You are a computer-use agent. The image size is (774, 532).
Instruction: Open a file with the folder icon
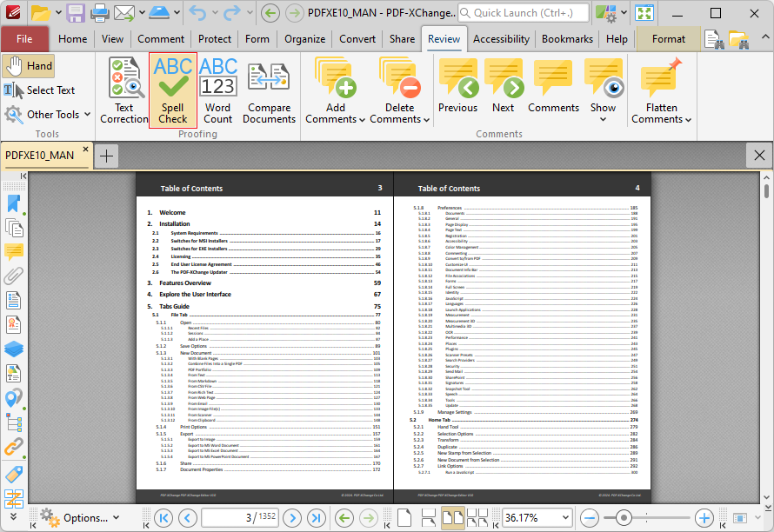(x=41, y=13)
